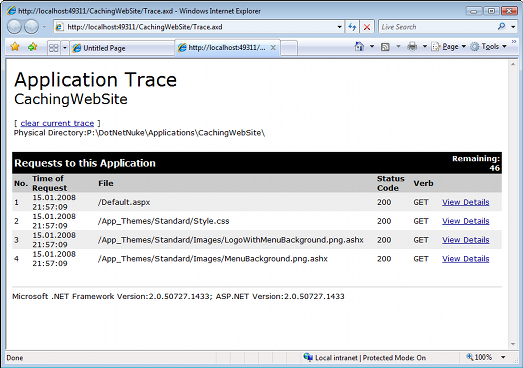The image size is (523, 368).
Task: Click the Local intranet security zone icon
Action: [308, 357]
